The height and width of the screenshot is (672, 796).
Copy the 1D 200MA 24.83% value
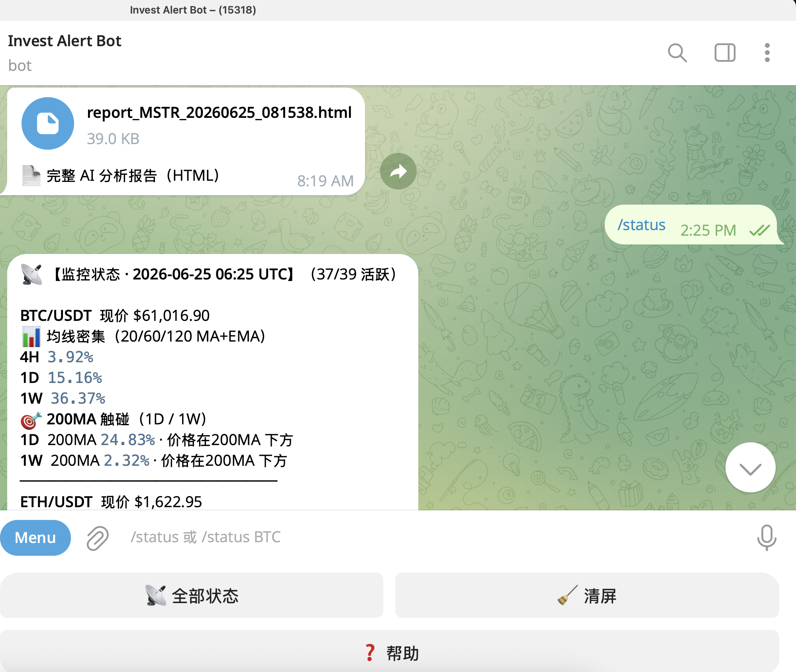[128, 440]
